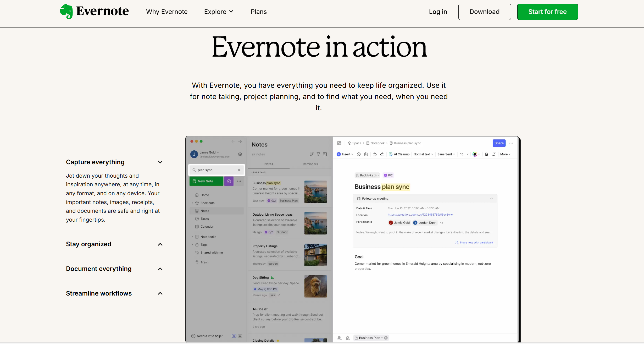Click the Log in link
The width and height of the screenshot is (644, 344).
click(438, 12)
